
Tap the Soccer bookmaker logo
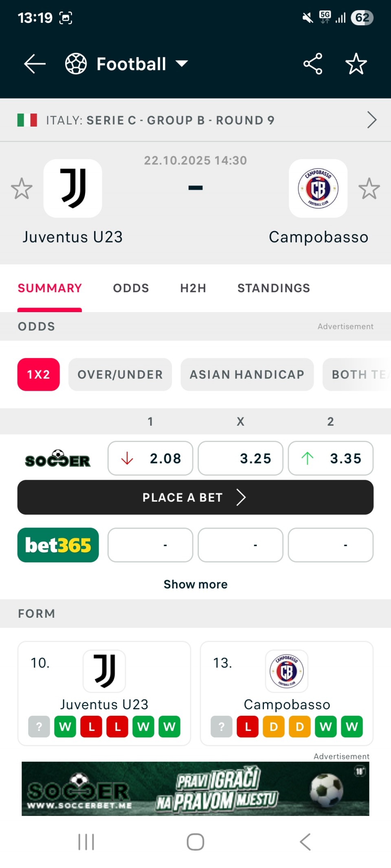point(58,459)
